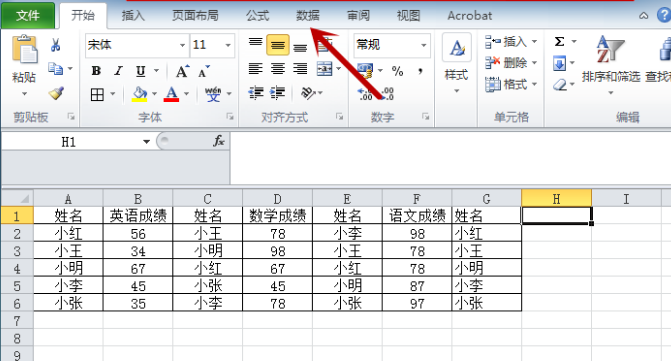Click the Clear eraser icon
Viewport: 671px width, 361px height.
tap(560, 85)
